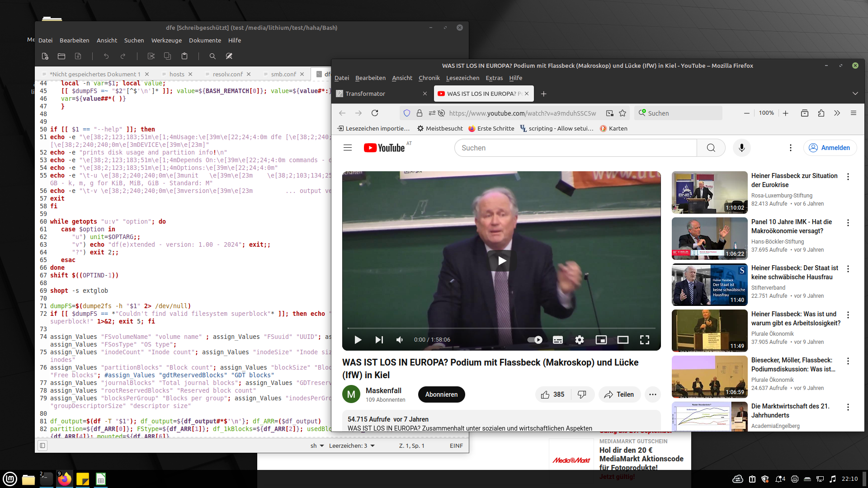Mute the video with the speaker icon
This screenshot has width=868, height=488.
(400, 340)
